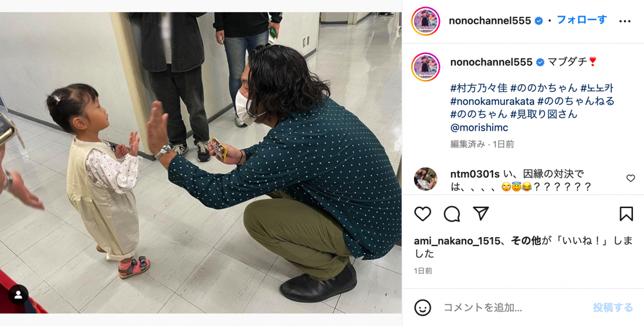Image resolution: width=644 pixels, height=326 pixels.
Task: Share post with paper plane icon
Action: 480,213
